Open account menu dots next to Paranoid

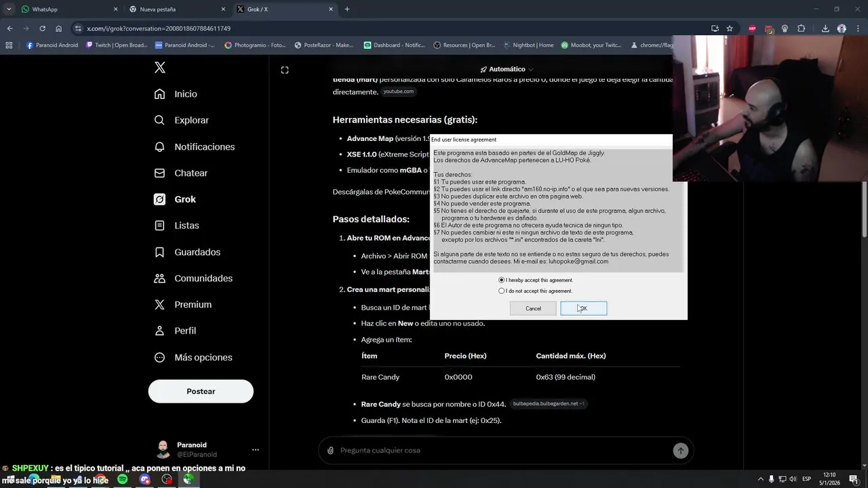point(256,449)
